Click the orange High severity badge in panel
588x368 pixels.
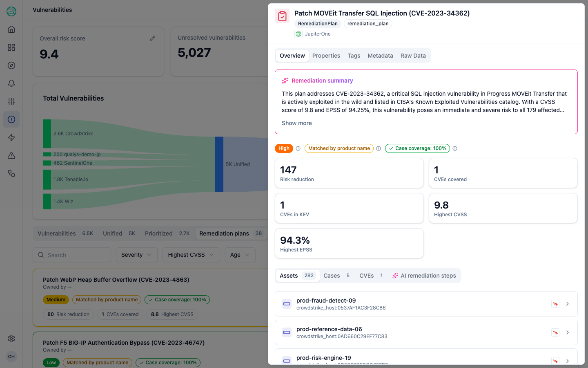(x=284, y=148)
